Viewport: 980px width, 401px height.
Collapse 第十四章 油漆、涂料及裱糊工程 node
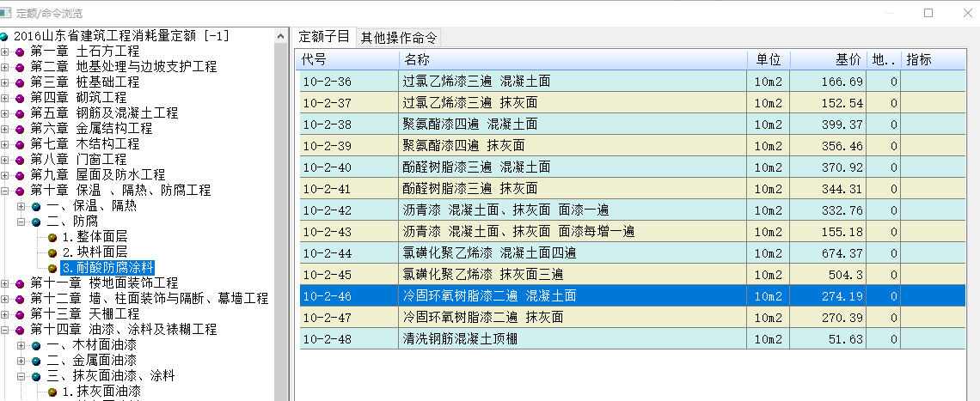pos(5,330)
